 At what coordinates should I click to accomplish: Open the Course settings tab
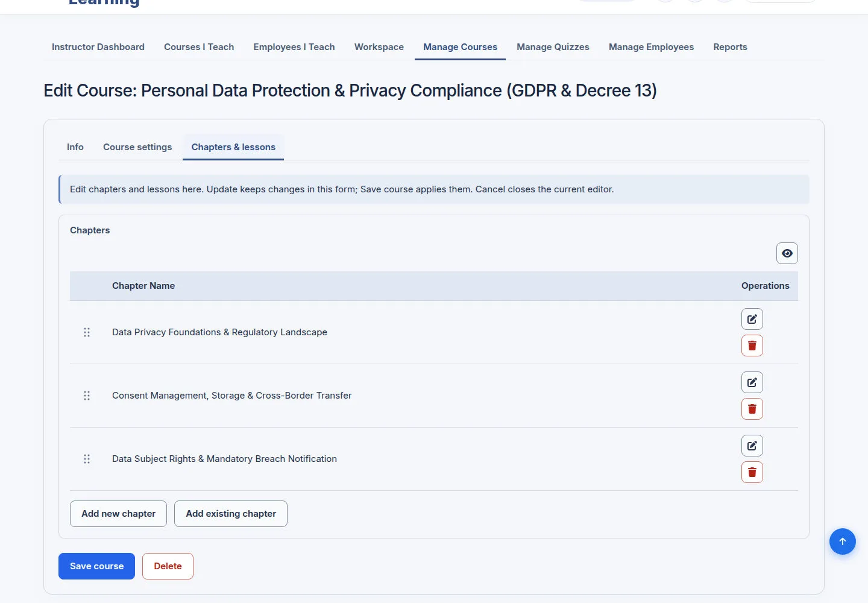coord(137,147)
